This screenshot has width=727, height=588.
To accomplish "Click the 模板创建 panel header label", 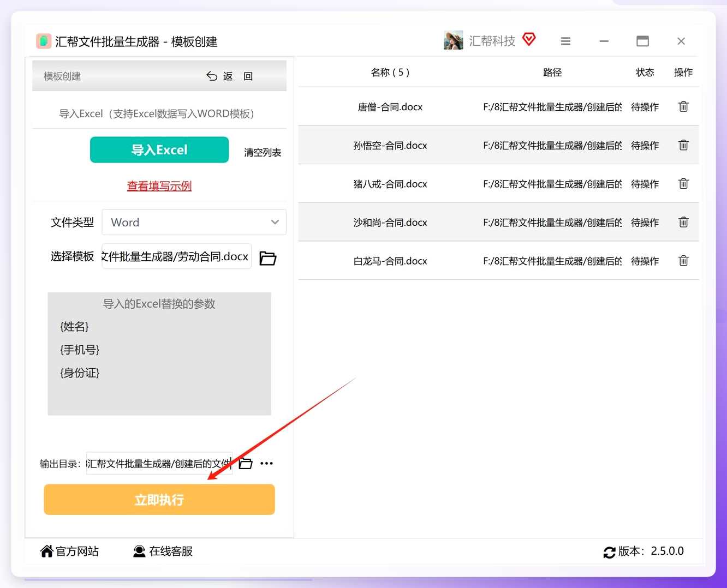I will click(62, 76).
